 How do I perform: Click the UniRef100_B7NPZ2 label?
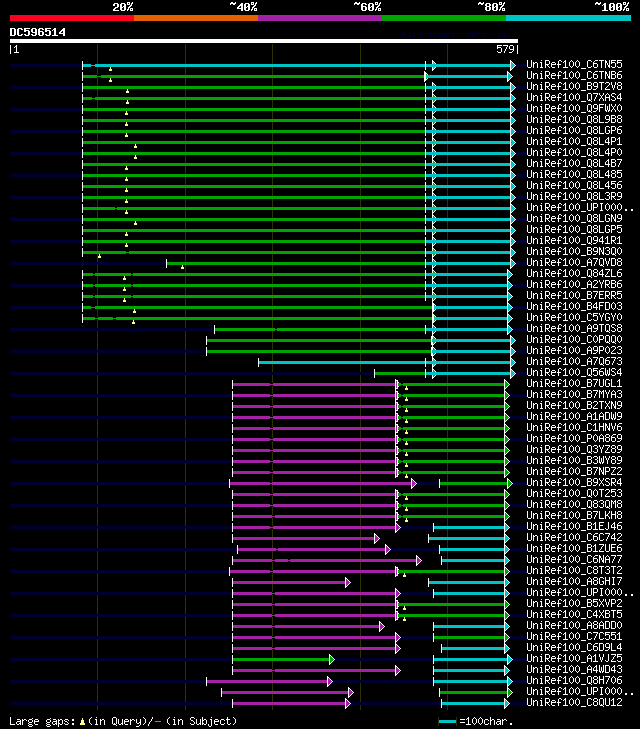click(x=574, y=471)
